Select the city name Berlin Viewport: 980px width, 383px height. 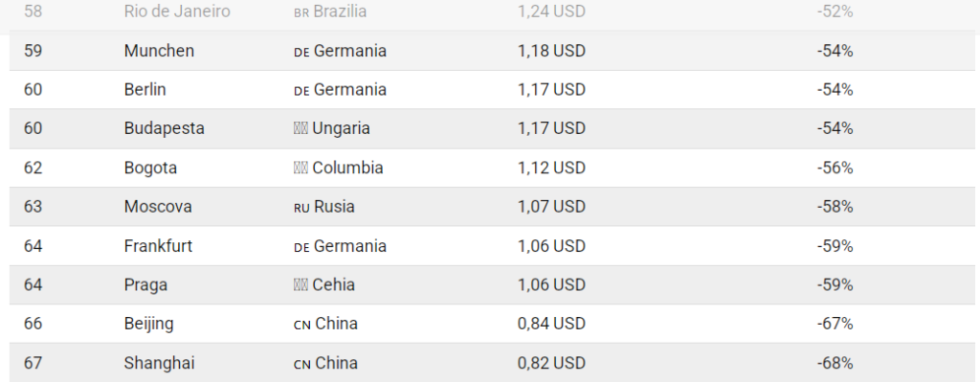145,89
